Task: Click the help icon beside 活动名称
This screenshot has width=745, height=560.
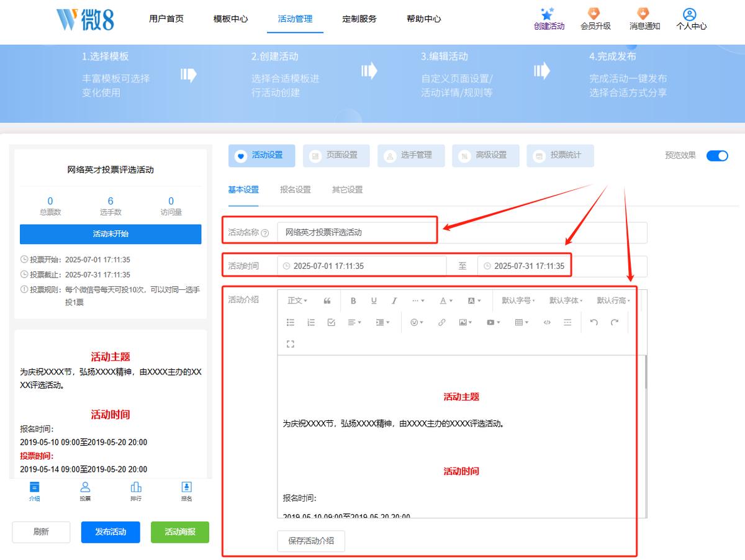Action: [x=265, y=233]
